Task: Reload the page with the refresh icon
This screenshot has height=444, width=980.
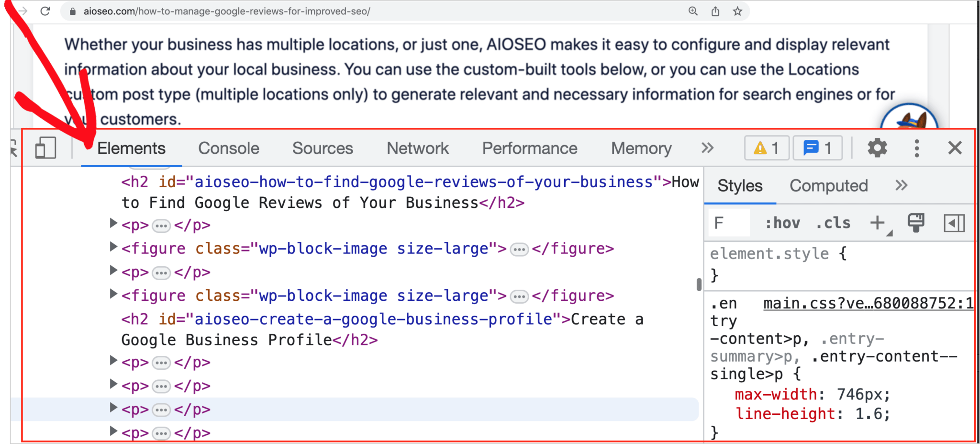Action: tap(45, 11)
